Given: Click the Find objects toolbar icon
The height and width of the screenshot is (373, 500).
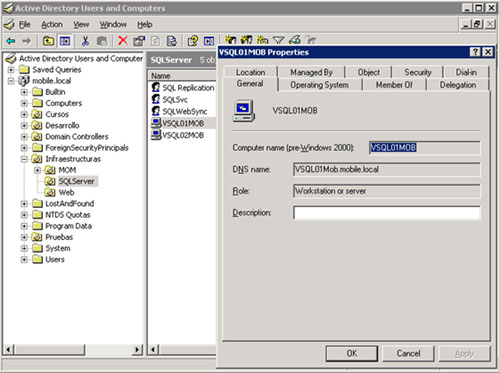Looking at the screenshot, I should pos(295,40).
